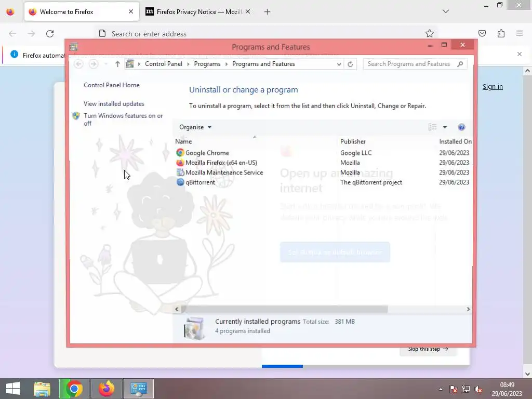Click the Programs and Features title icon
532x399 pixels.
(x=73, y=47)
